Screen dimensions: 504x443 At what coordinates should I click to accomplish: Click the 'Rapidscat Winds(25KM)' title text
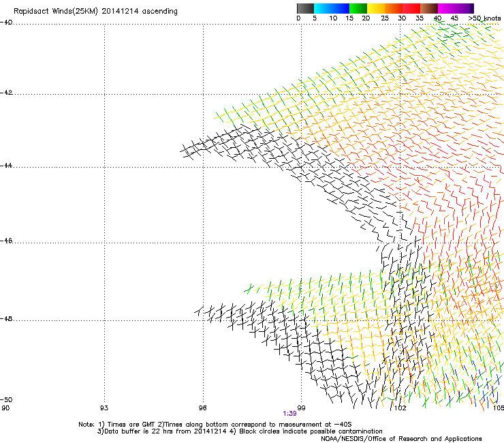pyautogui.click(x=56, y=12)
